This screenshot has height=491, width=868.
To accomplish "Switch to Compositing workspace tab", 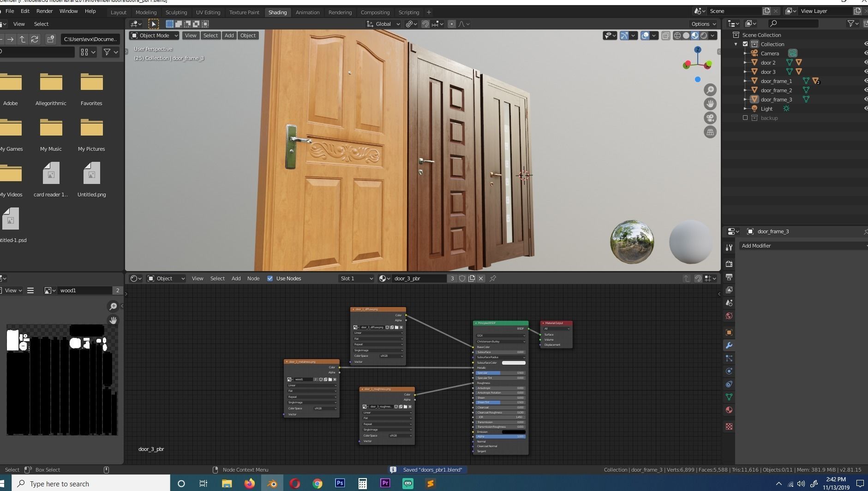I will point(375,12).
